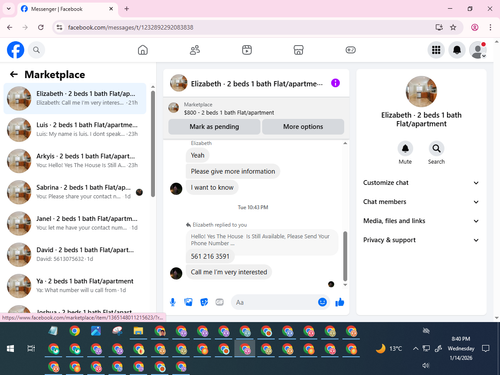
Task: Open the Marketplace storefront icon
Action: pyautogui.click(x=298, y=50)
